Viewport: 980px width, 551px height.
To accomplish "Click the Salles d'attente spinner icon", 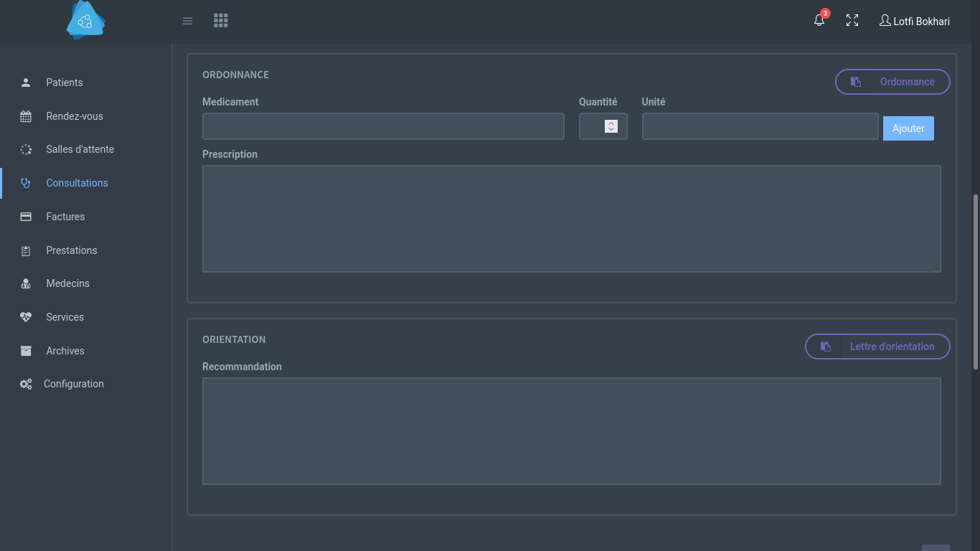I will tap(26, 149).
